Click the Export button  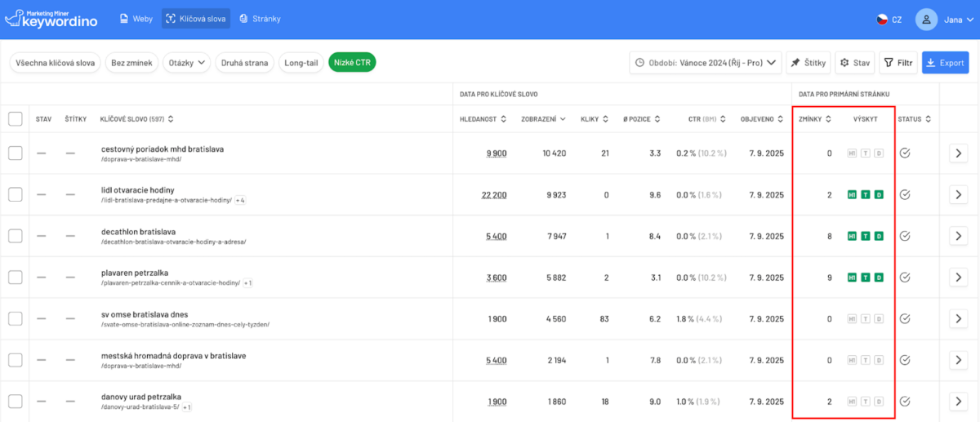tap(945, 63)
